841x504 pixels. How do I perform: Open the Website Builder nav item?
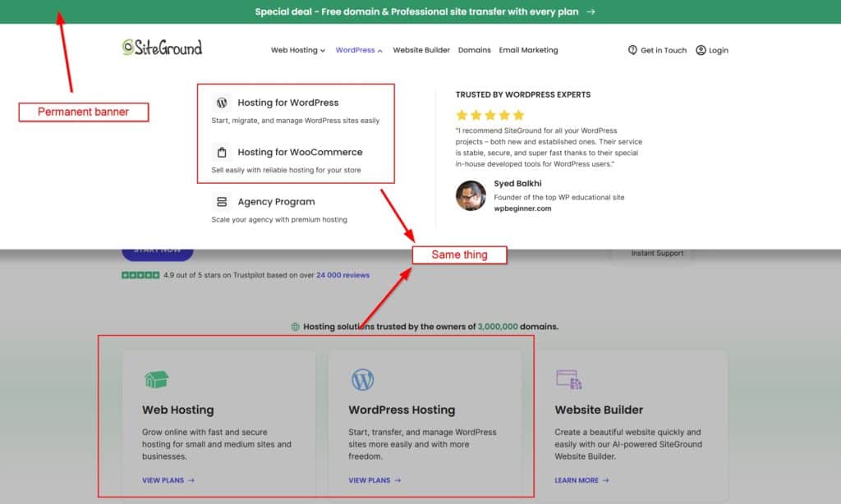(x=421, y=50)
